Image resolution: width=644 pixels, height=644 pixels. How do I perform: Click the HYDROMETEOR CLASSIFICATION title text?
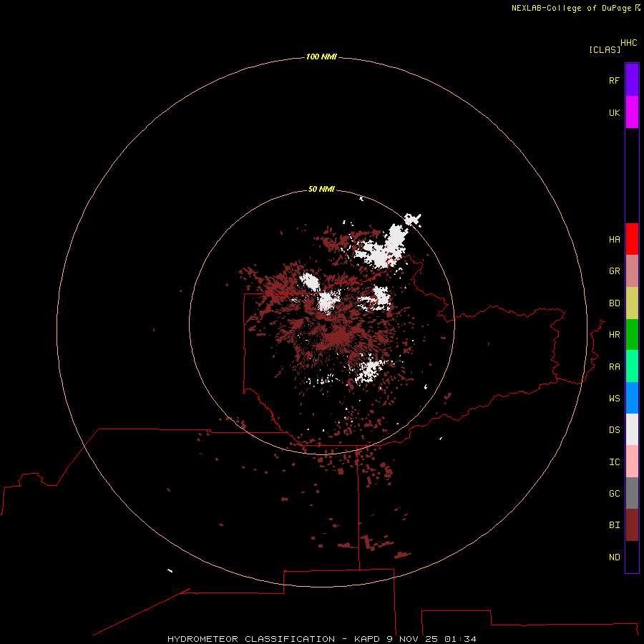[x=251, y=639]
